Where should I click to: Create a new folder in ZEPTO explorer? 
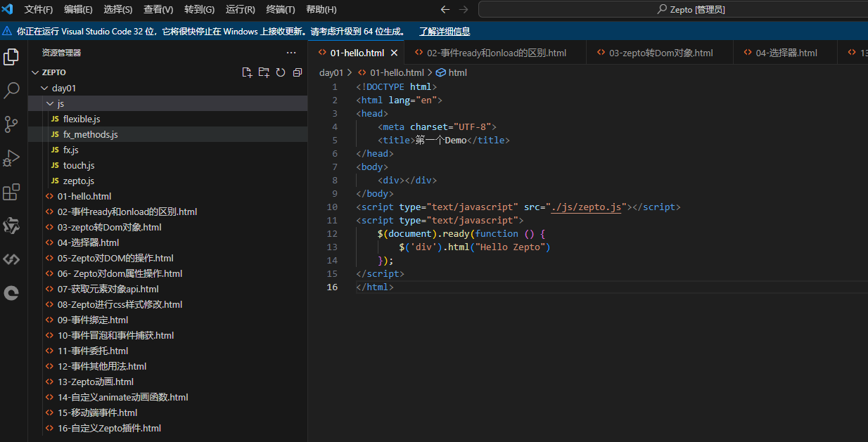264,72
